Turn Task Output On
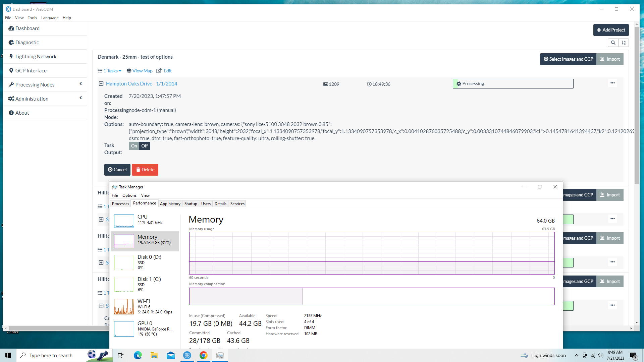 pos(134,146)
